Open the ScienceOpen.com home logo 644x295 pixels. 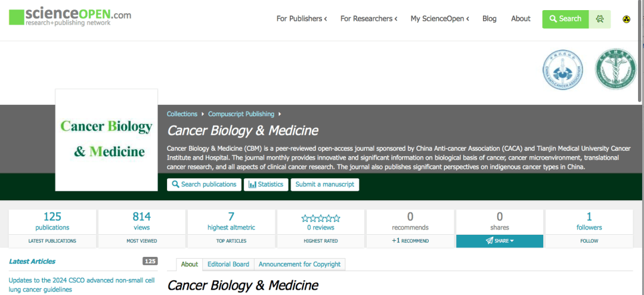pyautogui.click(x=70, y=17)
